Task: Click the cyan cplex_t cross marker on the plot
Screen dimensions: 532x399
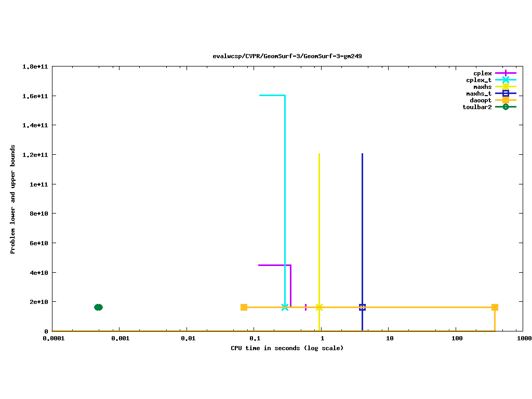Action: coord(285,307)
